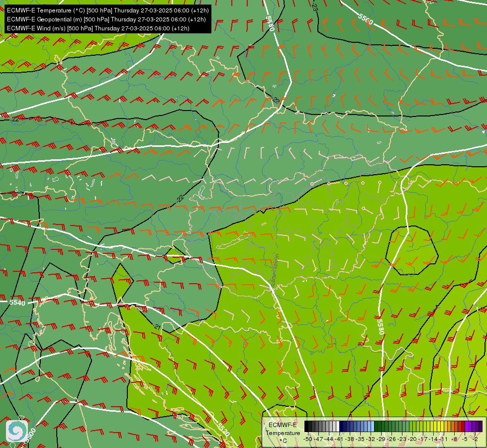
Task: Click the 5540 geopotential contour label
Action: tap(17, 303)
